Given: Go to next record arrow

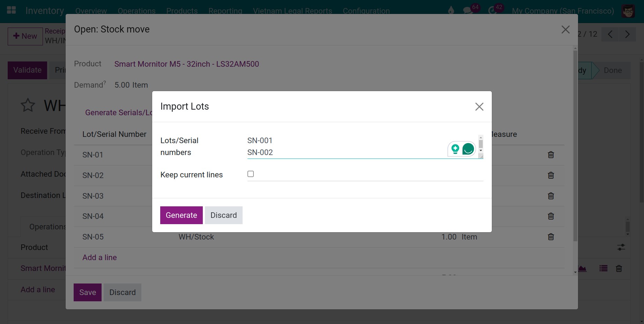Looking at the screenshot, I should (627, 34).
